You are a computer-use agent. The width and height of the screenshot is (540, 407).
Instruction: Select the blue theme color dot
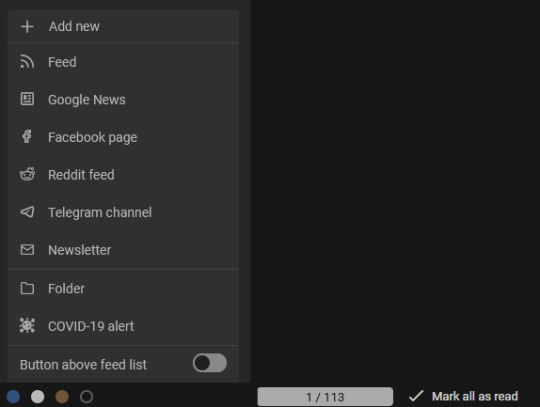tap(13, 397)
